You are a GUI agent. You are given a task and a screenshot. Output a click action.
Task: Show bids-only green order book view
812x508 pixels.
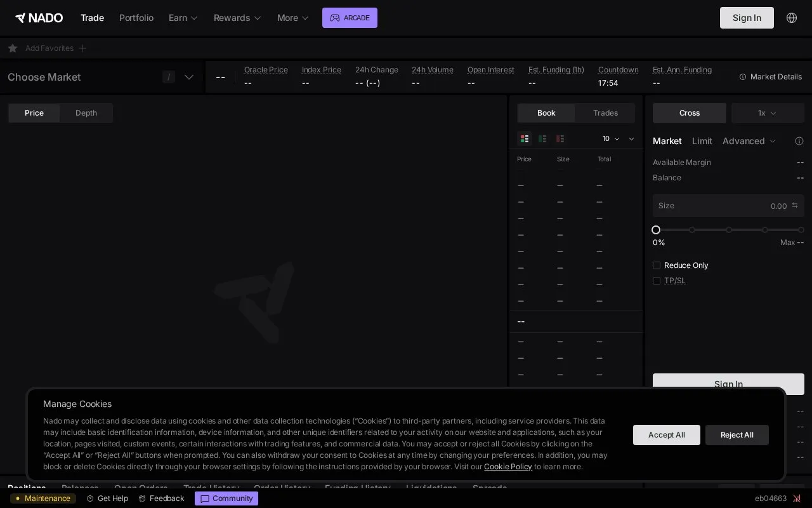[x=542, y=138]
